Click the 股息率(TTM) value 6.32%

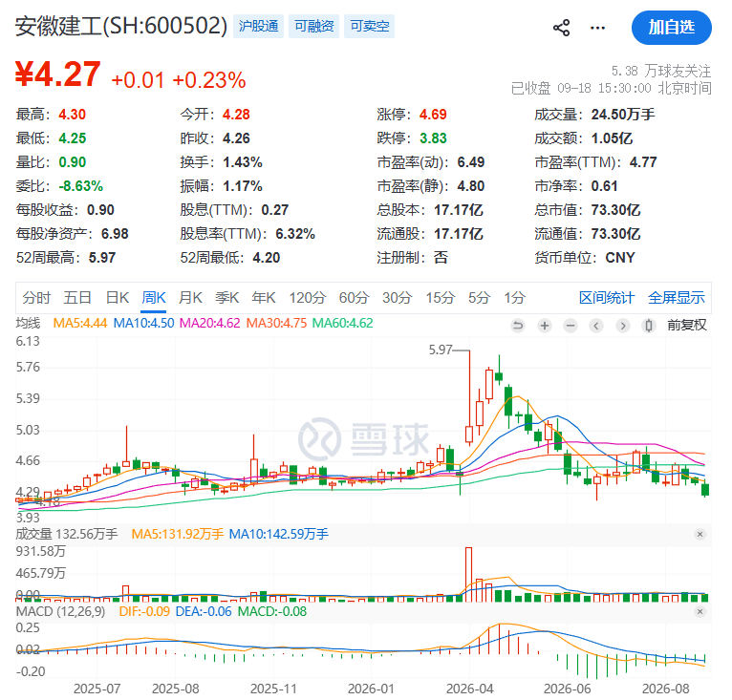pos(295,234)
